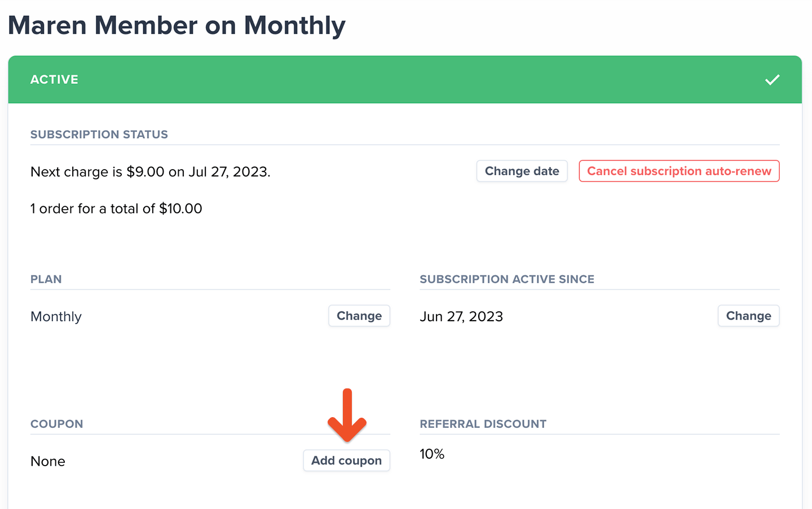Select the Subscription Active Since heading

click(x=507, y=280)
